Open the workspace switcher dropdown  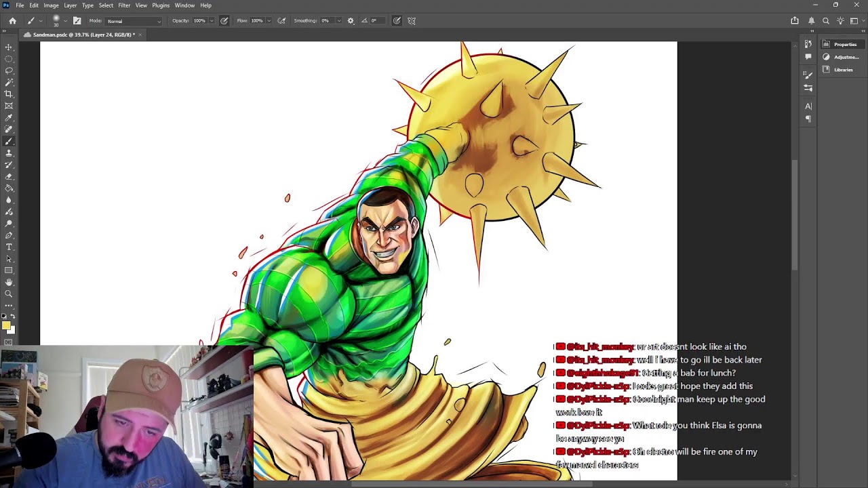pyautogui.click(x=856, y=21)
